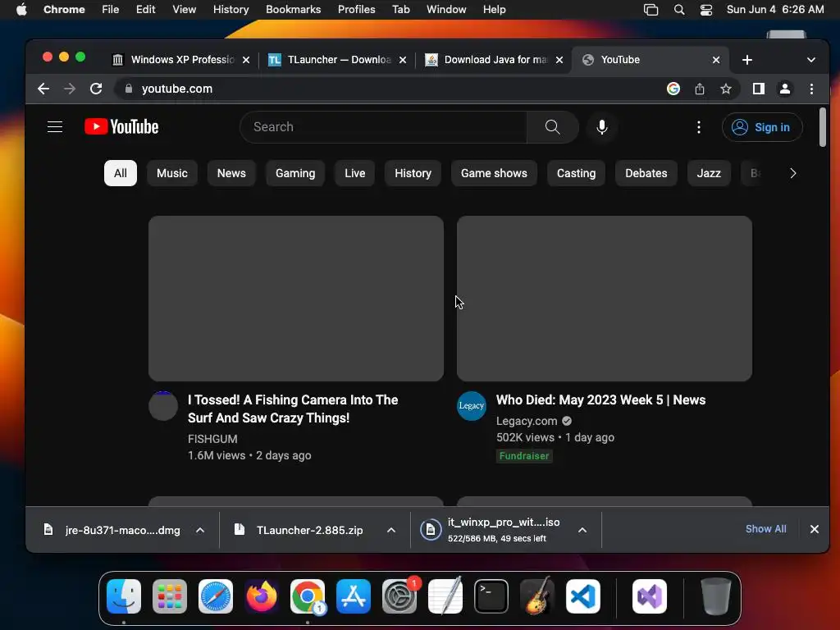
Task: Select the Game shows filter chip
Action: pos(494,173)
